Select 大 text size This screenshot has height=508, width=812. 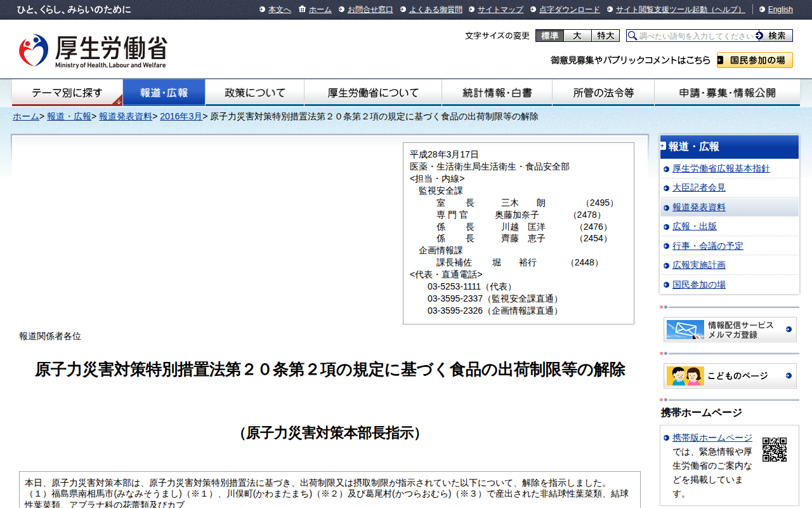pyautogui.click(x=577, y=36)
